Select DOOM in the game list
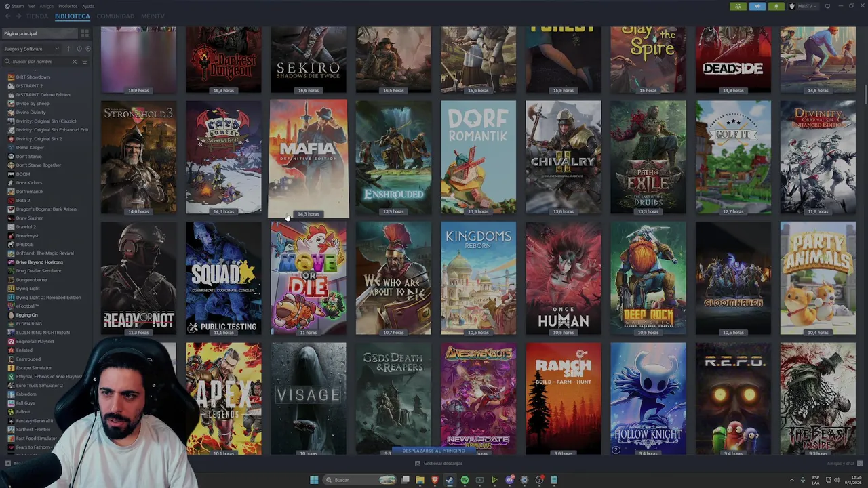Screen dimensions: 868x488 click(x=23, y=174)
